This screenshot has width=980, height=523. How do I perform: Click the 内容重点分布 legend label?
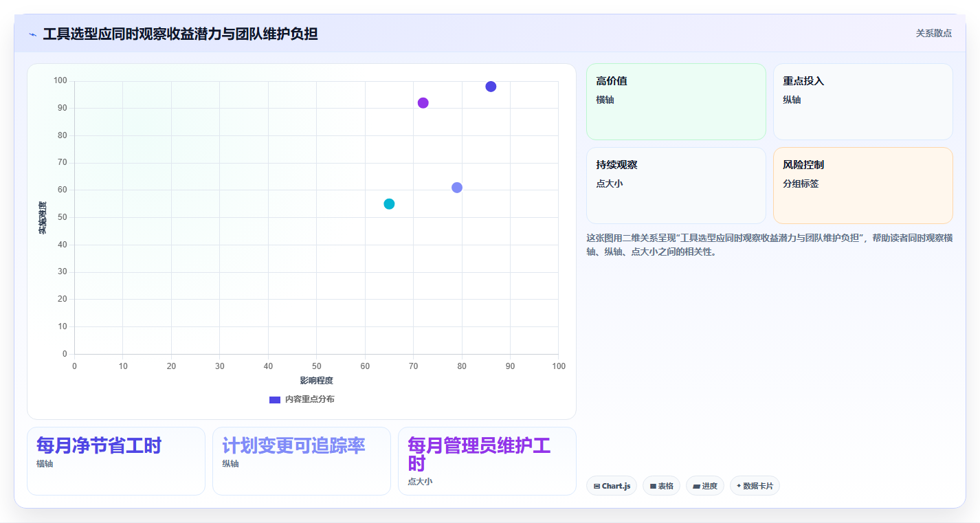pos(310,399)
